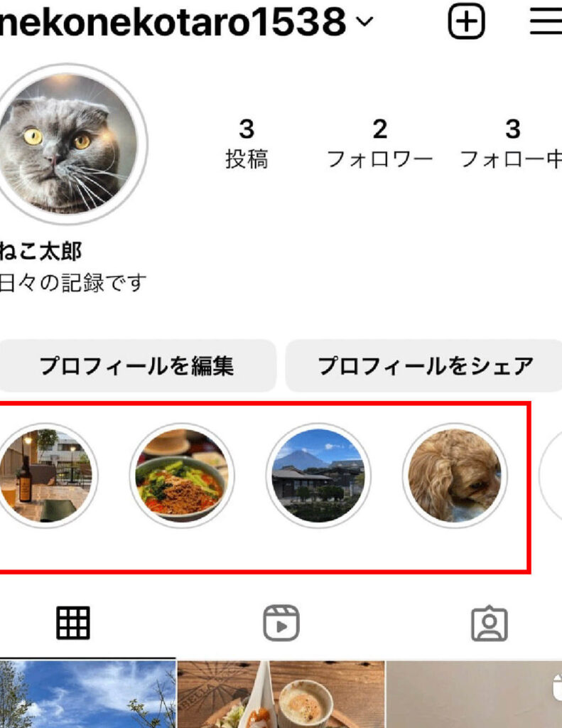Viewport: 562px width, 728px height.
Task: Switch to the tagged photos tab
Action: [x=490, y=623]
